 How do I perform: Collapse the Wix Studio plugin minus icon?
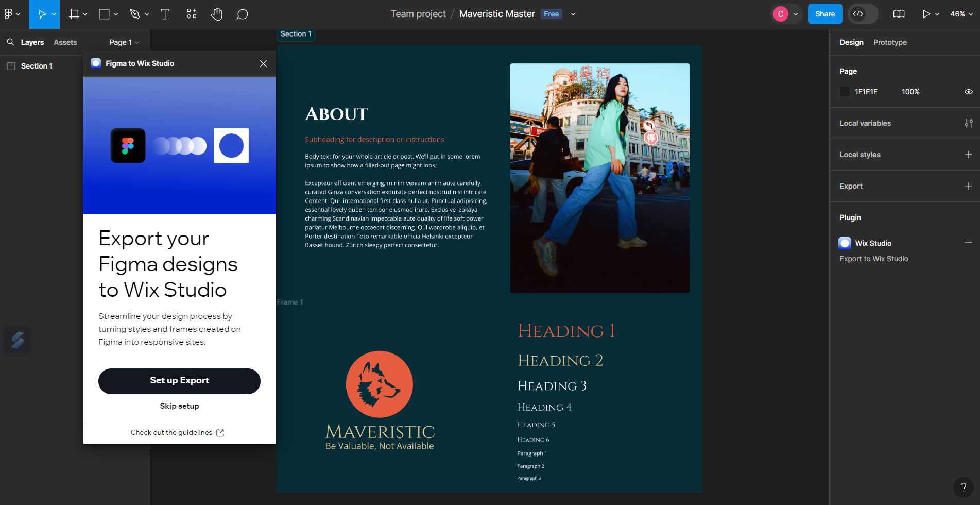969,243
